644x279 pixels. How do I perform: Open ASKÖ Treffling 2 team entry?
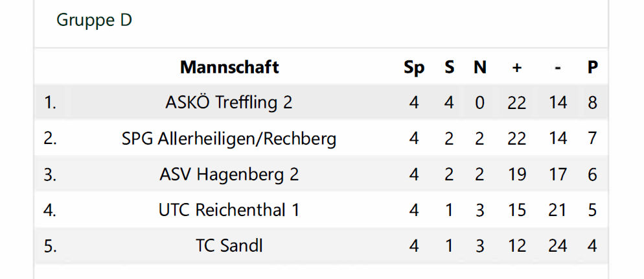click(229, 103)
